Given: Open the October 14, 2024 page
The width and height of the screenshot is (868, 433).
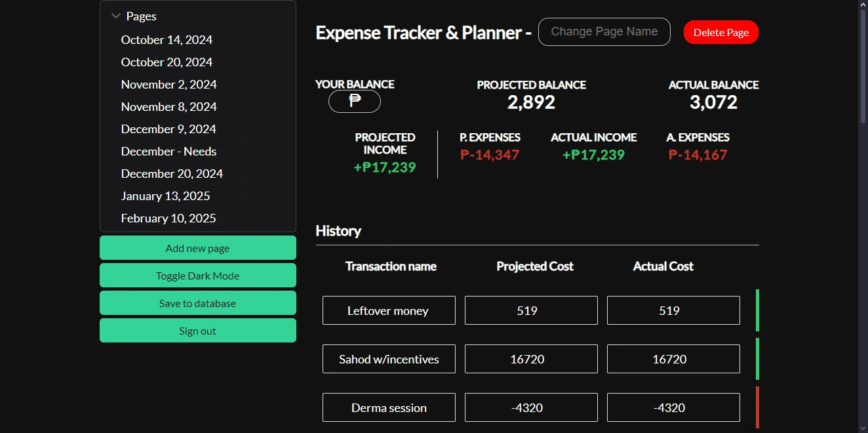Looking at the screenshot, I should (167, 40).
